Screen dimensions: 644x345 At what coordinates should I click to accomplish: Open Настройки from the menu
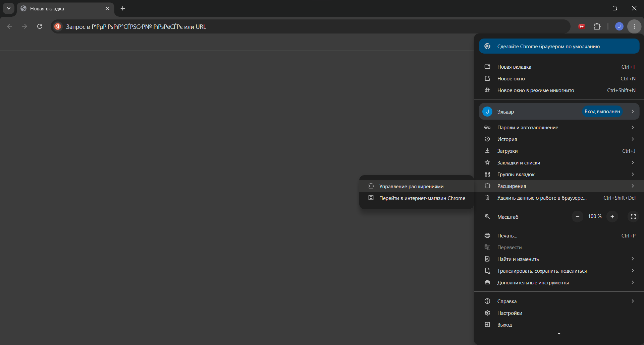pyautogui.click(x=559, y=313)
